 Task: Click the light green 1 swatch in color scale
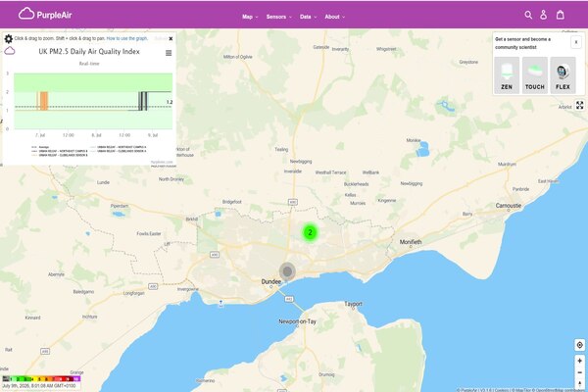tap(12, 379)
